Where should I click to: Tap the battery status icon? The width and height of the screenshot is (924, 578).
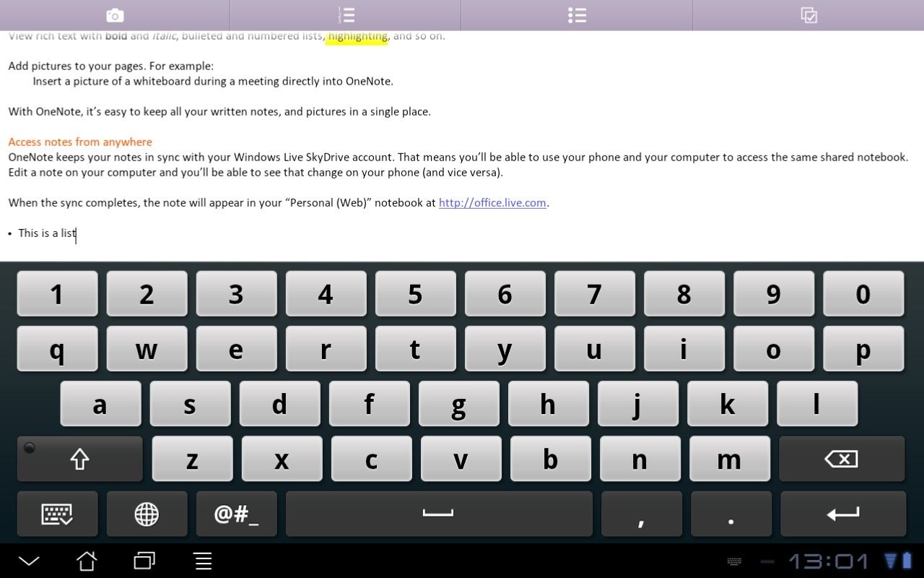click(x=907, y=561)
